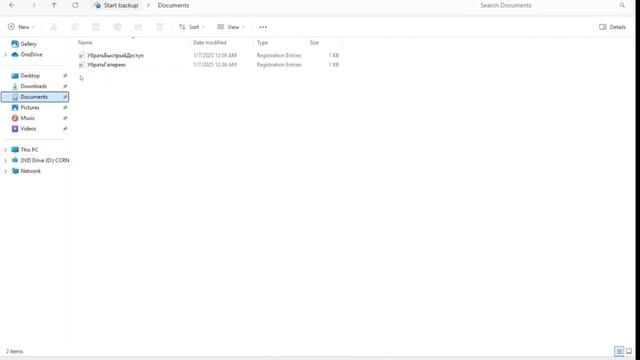Image resolution: width=640 pixels, height=360 pixels.
Task: Click 1 KB size of УбратьБыстрыйДоступ
Action: click(x=334, y=56)
